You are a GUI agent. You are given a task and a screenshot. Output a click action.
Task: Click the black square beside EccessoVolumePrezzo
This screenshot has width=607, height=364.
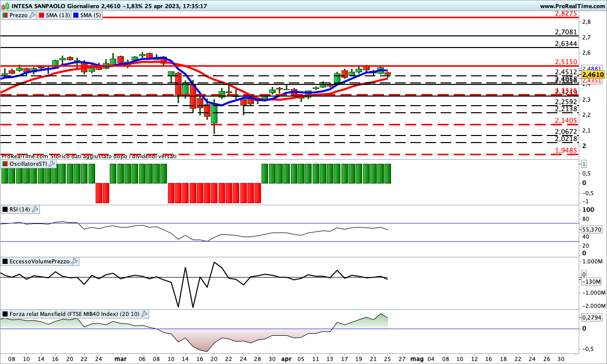click(5, 261)
